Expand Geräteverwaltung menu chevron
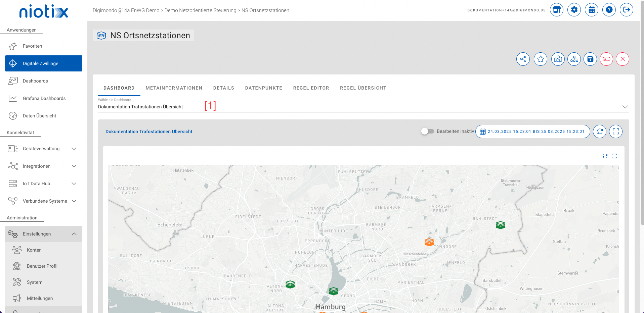Viewport: 644px width, 313px height. coord(74,149)
